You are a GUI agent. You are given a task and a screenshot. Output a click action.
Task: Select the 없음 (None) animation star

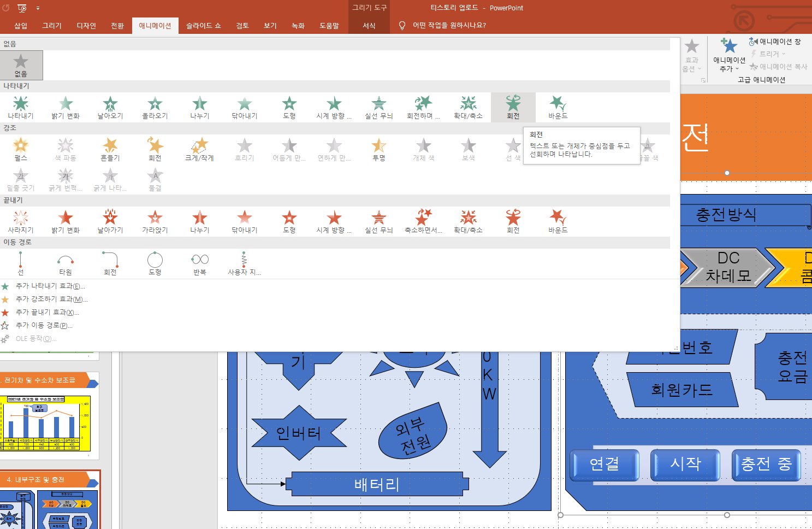21,65
